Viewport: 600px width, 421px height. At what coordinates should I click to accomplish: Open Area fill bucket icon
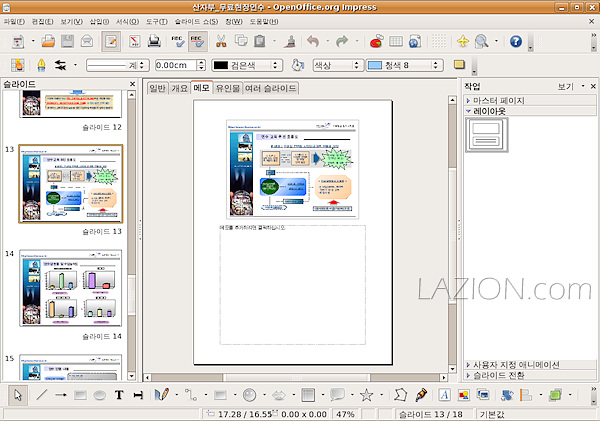tap(297, 65)
